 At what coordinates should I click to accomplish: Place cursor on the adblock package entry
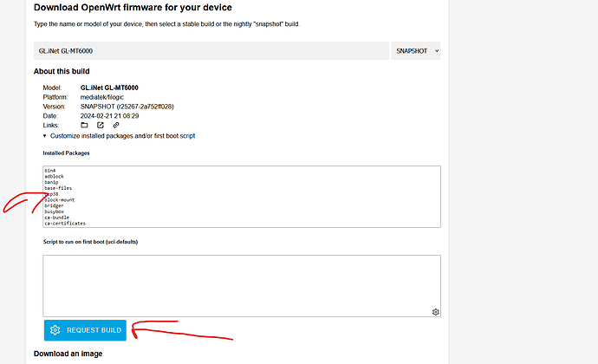coord(54,177)
